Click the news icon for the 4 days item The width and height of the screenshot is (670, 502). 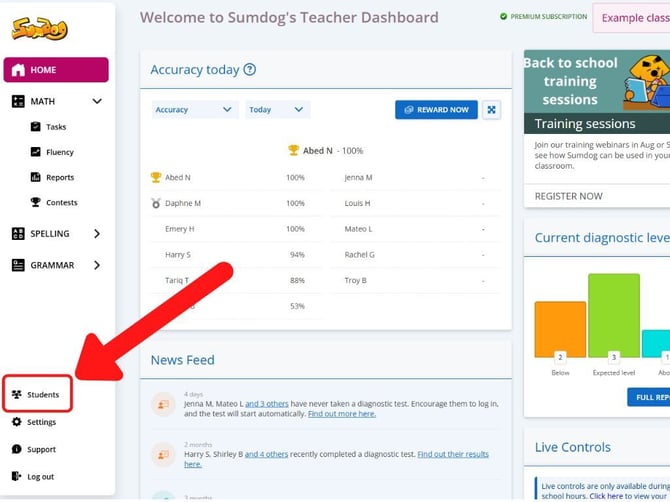point(163,404)
